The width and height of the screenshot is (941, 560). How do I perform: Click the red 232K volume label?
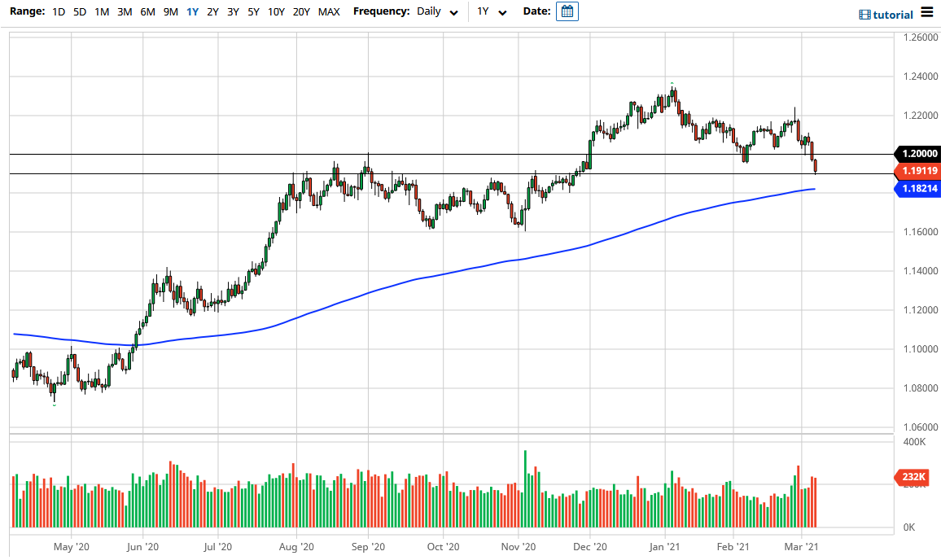[912, 478]
